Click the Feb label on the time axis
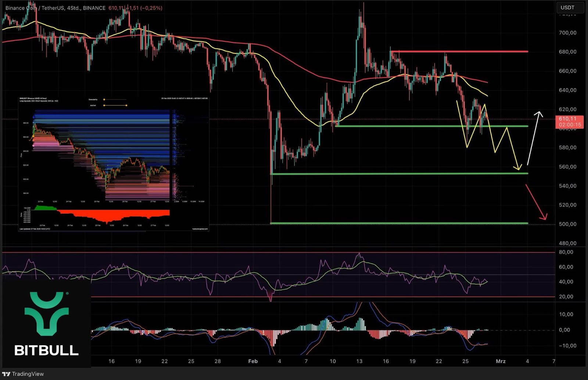Screen dimensions: 588x380 (x=253, y=361)
